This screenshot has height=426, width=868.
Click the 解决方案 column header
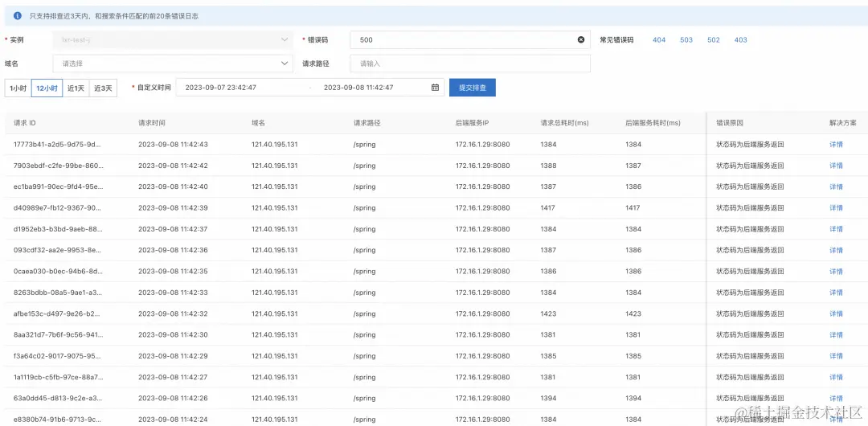pyautogui.click(x=842, y=123)
